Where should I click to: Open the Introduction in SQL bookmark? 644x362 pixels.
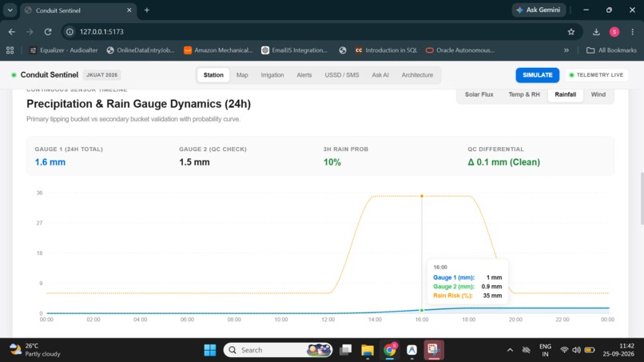(x=387, y=50)
